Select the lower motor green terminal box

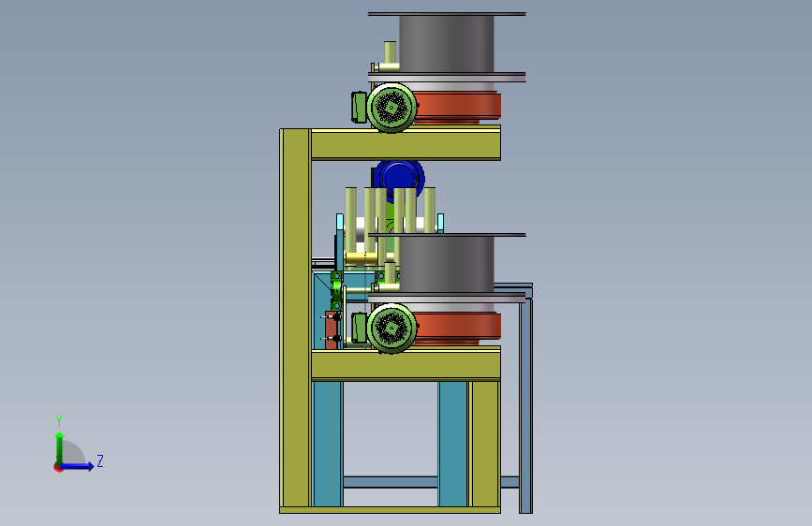tap(359, 328)
